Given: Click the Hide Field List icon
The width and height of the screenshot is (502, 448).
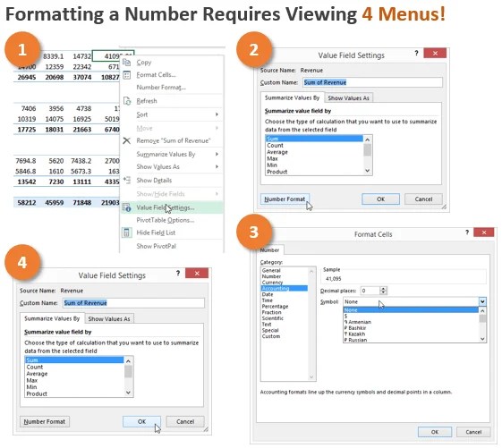Looking at the screenshot, I should click(126, 232).
